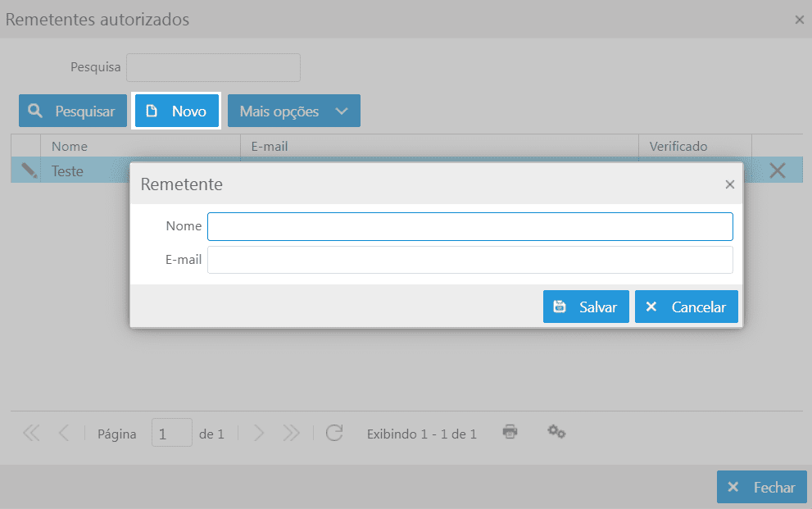Print the list using printer icon
The height and width of the screenshot is (509, 812).
pos(510,432)
